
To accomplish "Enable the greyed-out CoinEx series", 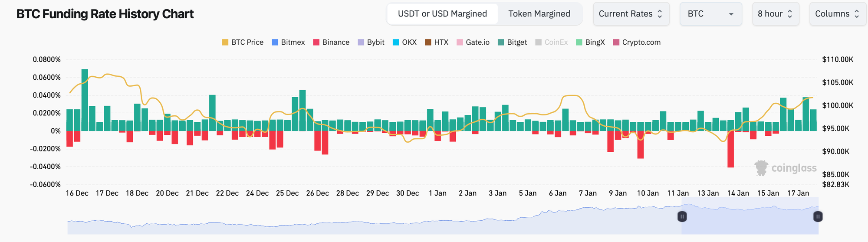I will coord(552,42).
